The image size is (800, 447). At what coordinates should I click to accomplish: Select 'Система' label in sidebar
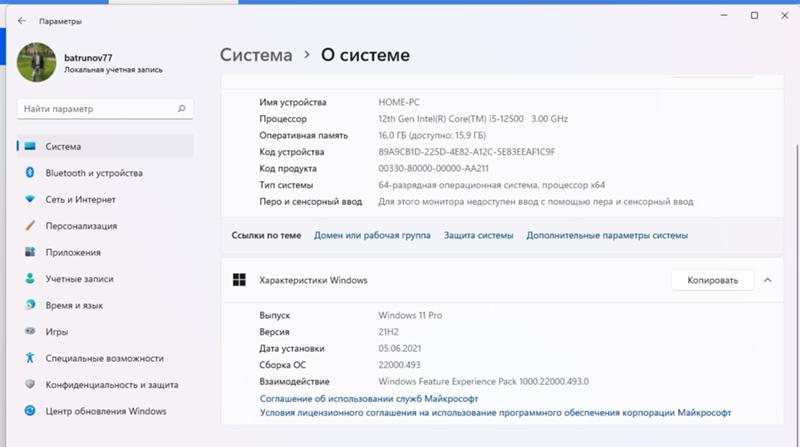tap(63, 146)
